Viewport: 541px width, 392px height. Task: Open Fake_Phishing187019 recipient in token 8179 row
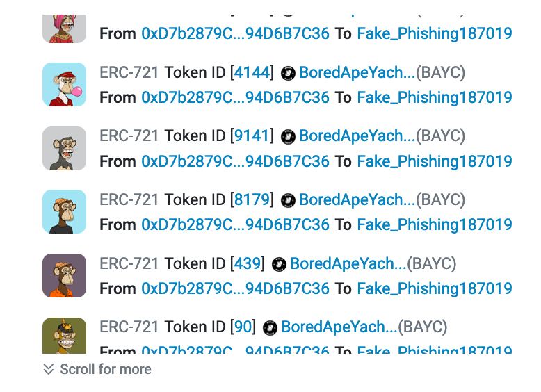435,224
